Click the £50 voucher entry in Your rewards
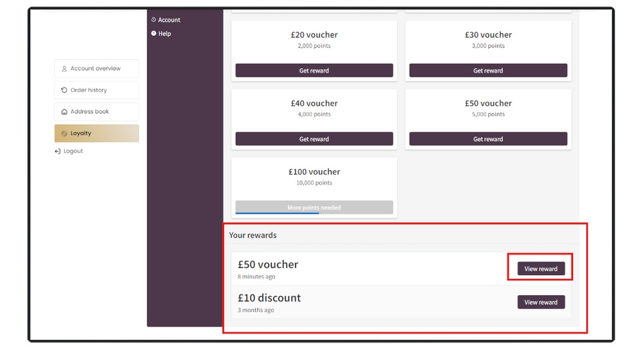Viewport: 644px width, 353px height. [x=268, y=265]
